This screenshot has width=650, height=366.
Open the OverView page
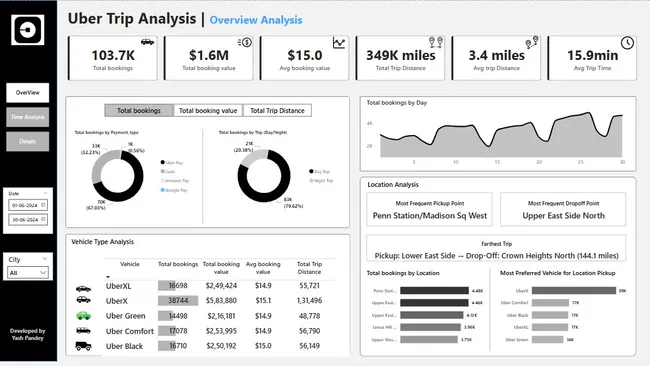28,92
